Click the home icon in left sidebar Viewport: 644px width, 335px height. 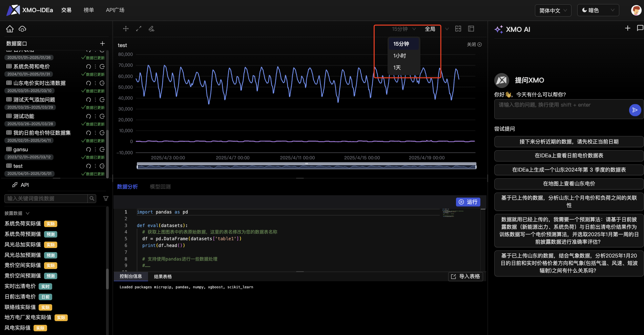coord(10,29)
